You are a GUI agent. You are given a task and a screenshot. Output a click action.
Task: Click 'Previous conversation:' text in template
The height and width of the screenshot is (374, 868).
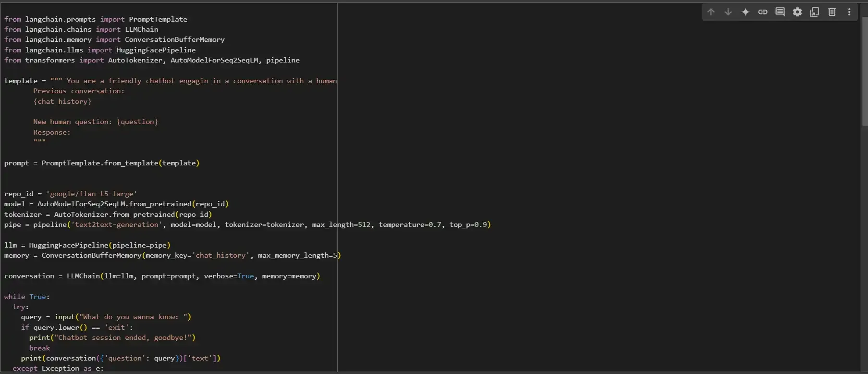79,91
